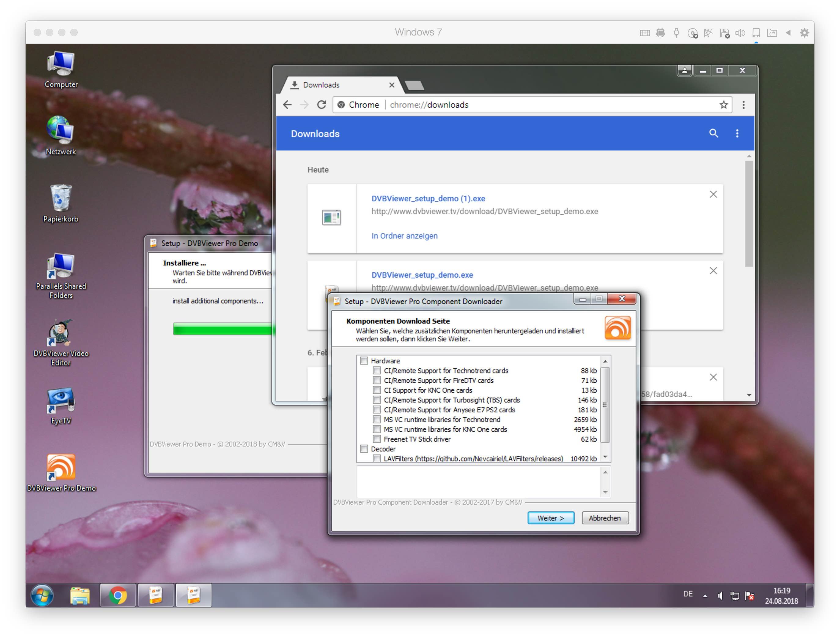Enable MS VC runtime libraries for KNC One cards

(x=377, y=429)
